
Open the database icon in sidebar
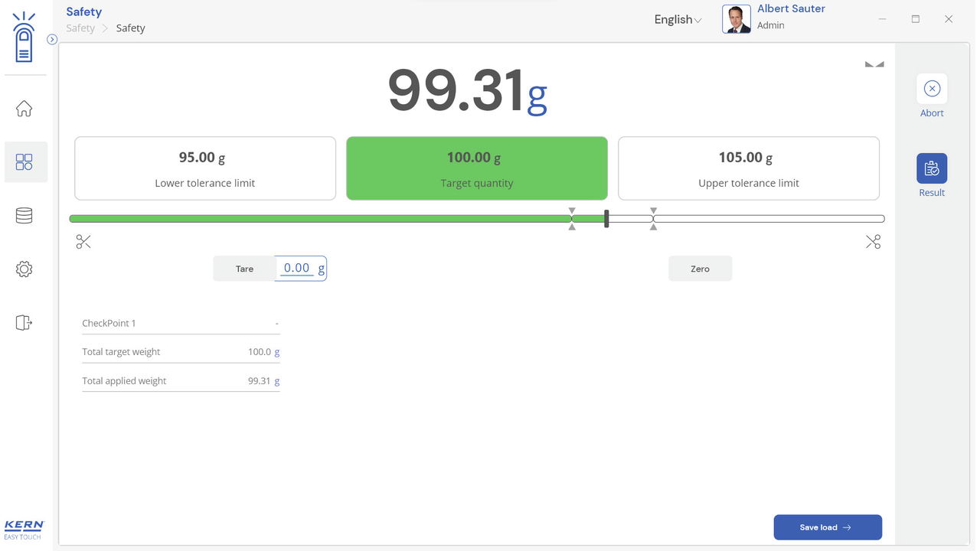tap(24, 216)
